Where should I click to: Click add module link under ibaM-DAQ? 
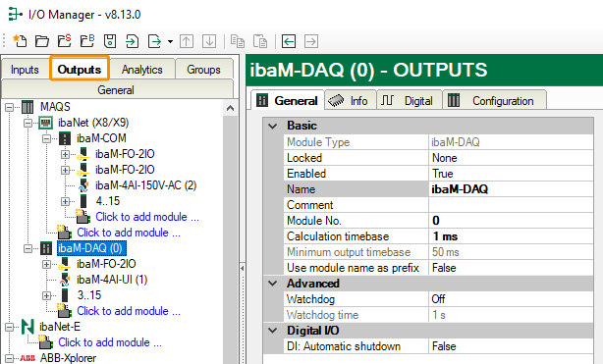[x=129, y=311]
